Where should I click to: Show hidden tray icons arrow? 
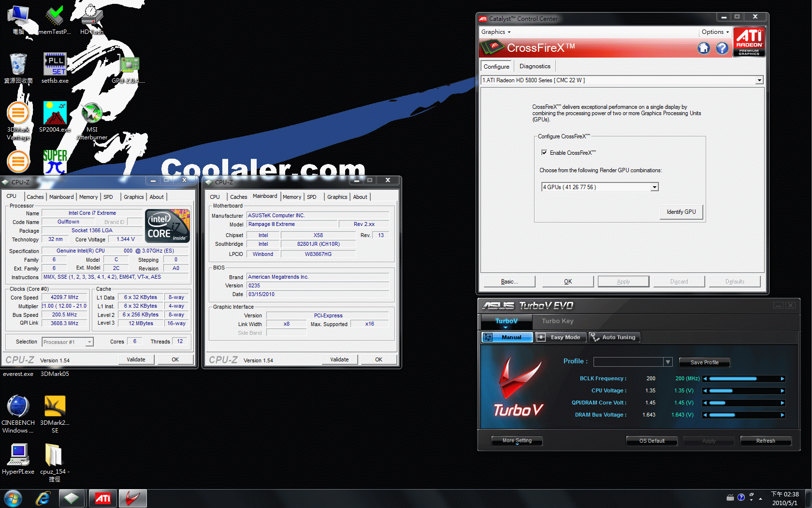point(760,498)
